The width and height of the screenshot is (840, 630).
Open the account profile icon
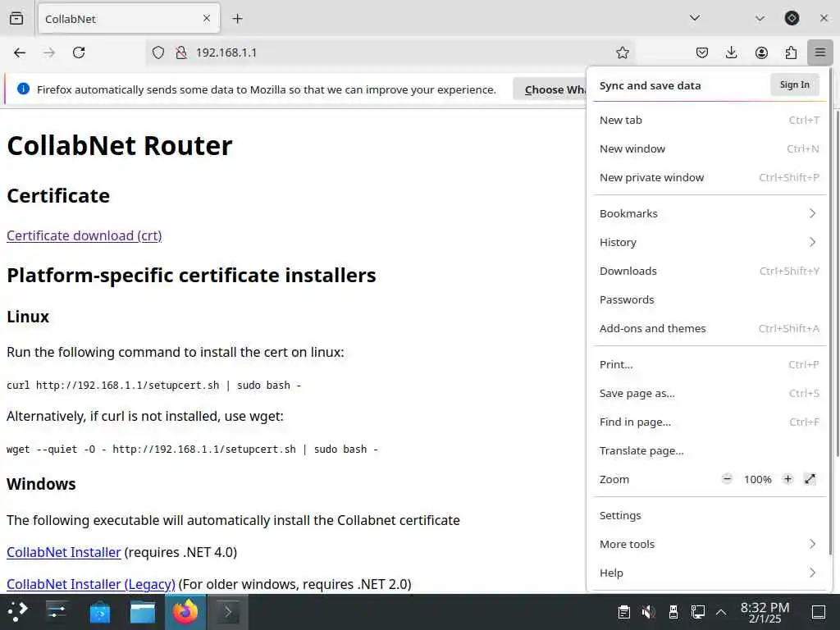[x=761, y=52]
